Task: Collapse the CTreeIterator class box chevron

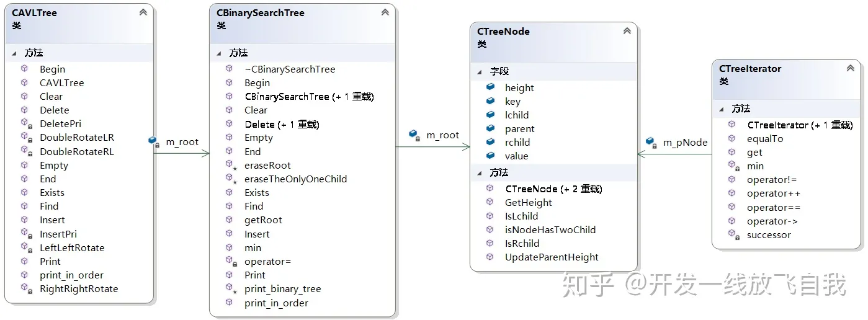Action: [x=850, y=68]
